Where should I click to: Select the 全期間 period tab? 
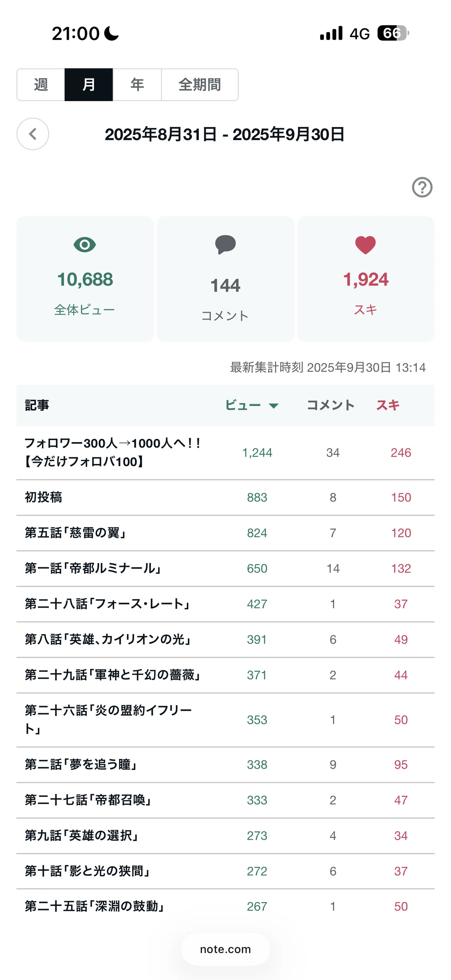point(200,85)
